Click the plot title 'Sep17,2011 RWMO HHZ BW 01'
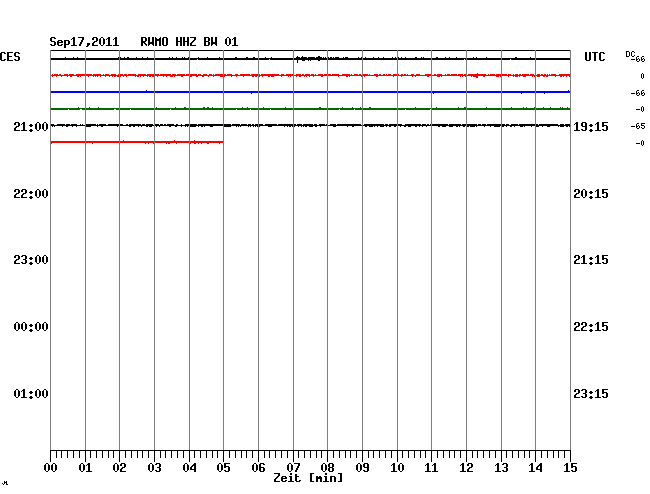This screenshot has height=494, width=650. point(144,42)
